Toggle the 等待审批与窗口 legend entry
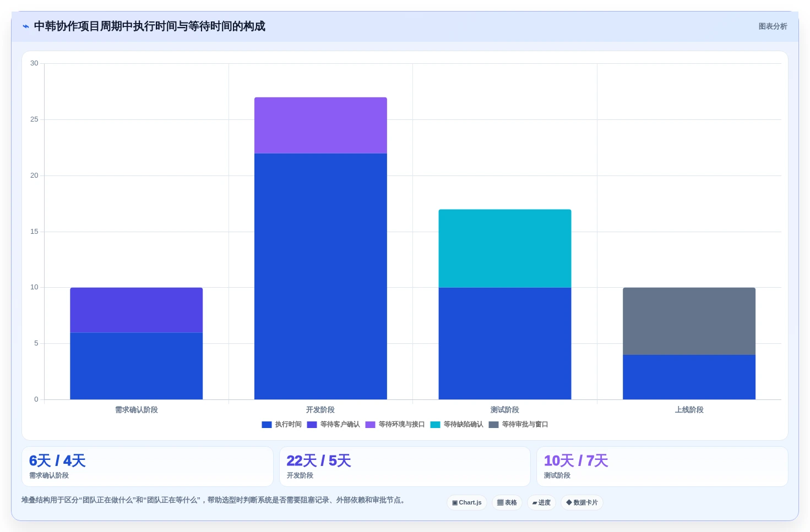 click(518, 424)
